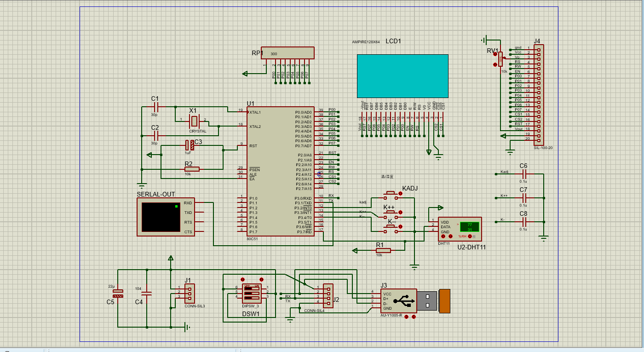Click the ground symbol below C8

tap(544, 238)
